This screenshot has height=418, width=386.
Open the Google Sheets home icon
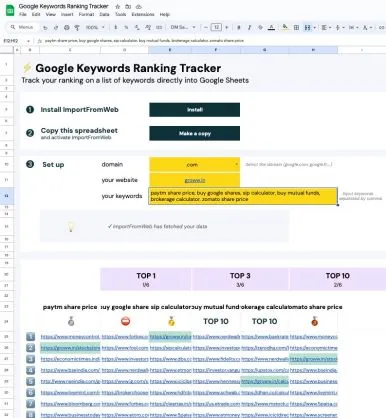[10, 10]
